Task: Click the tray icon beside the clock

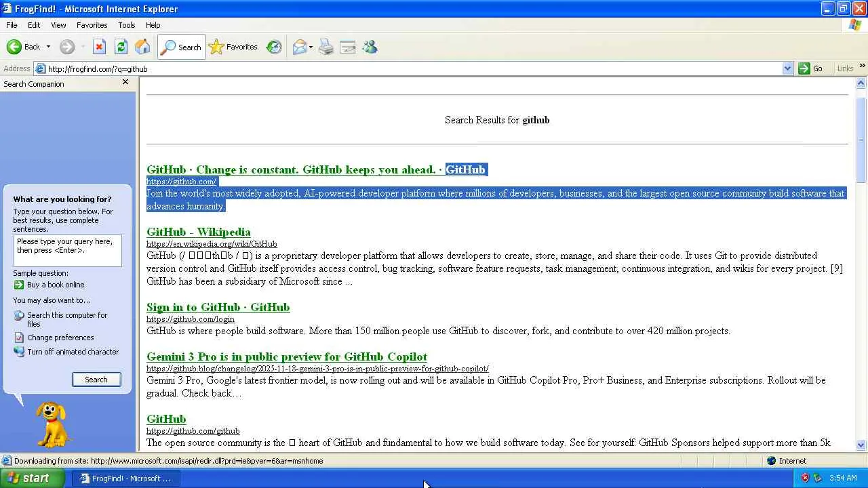Action: click(817, 478)
